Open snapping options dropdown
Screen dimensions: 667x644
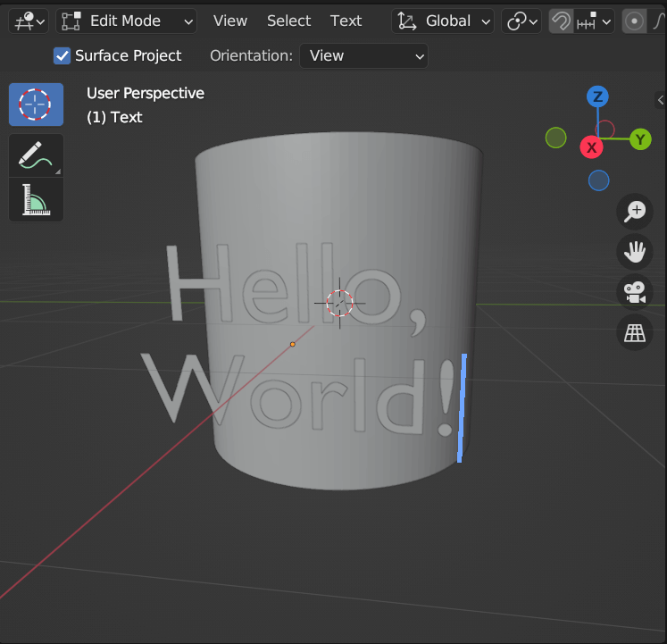tap(594, 21)
